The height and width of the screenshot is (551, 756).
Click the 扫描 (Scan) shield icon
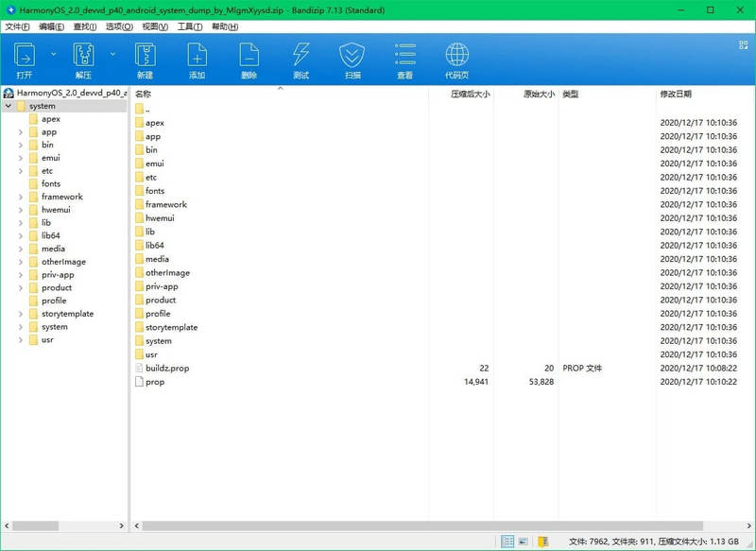[352, 59]
